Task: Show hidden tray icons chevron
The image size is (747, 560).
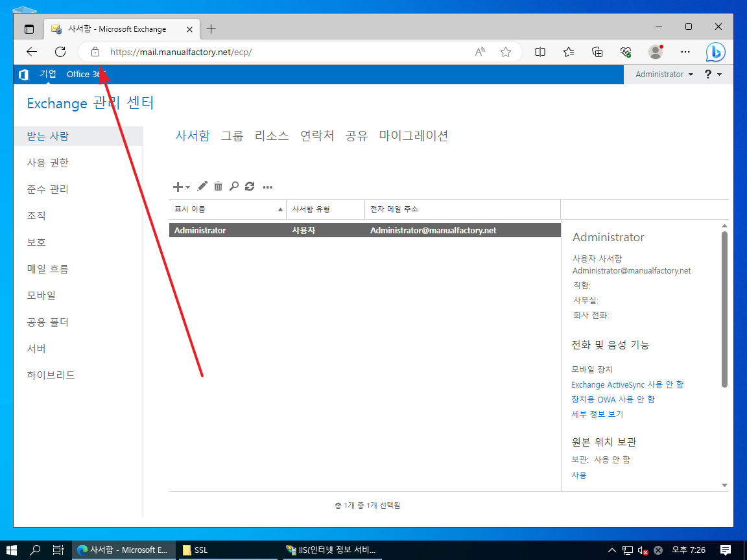Action: (x=612, y=550)
